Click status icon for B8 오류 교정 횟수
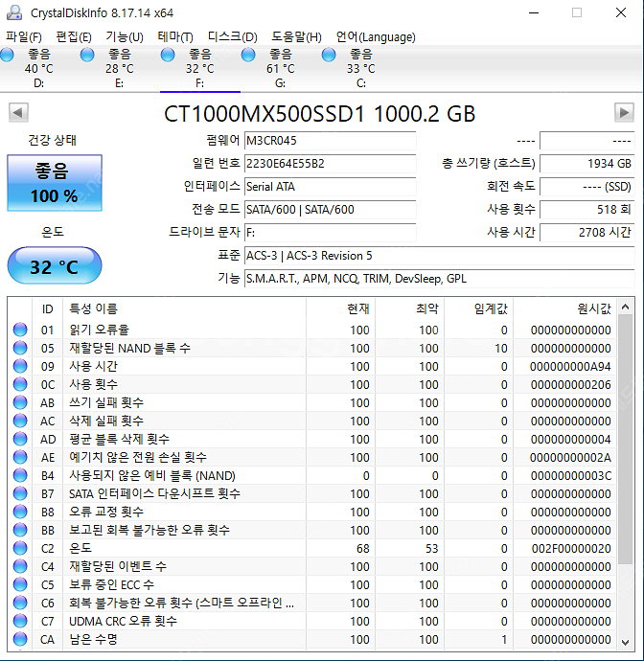The image size is (644, 661). [20, 512]
